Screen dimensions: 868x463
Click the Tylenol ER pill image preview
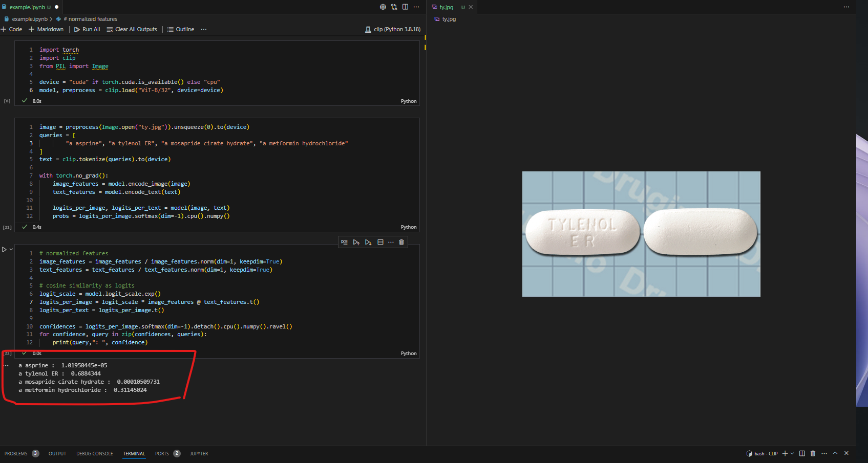[x=641, y=234]
